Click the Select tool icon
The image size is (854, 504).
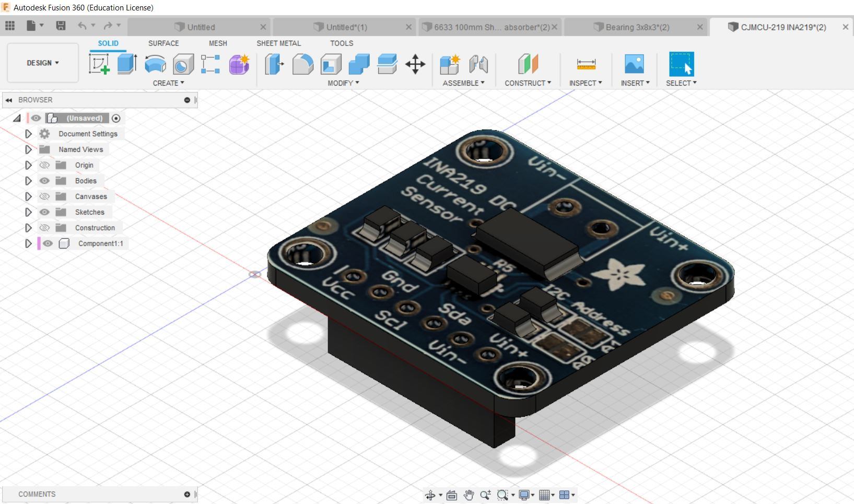coord(682,64)
